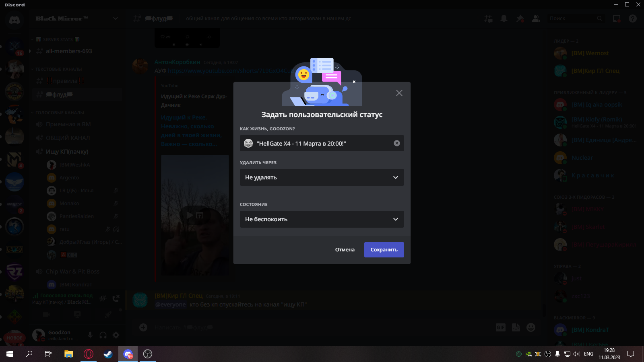Collapse the ГОЛОСОВЫЕ КАНАЛЫ category
Screen dimensions: 644x362
[59, 113]
